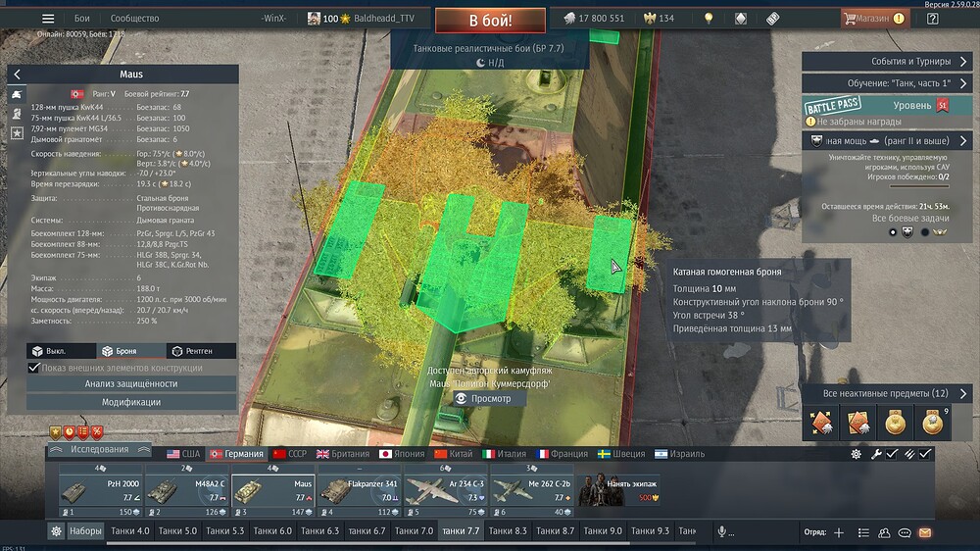Viewport: 980px width, 551px height.
Task: Open the orange mail envelope icon
Action: tap(925, 532)
